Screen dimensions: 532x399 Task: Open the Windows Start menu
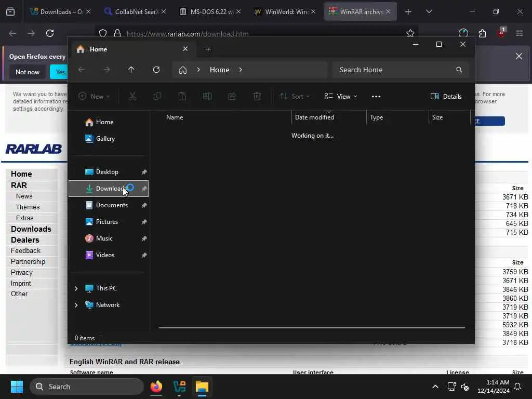(17, 387)
